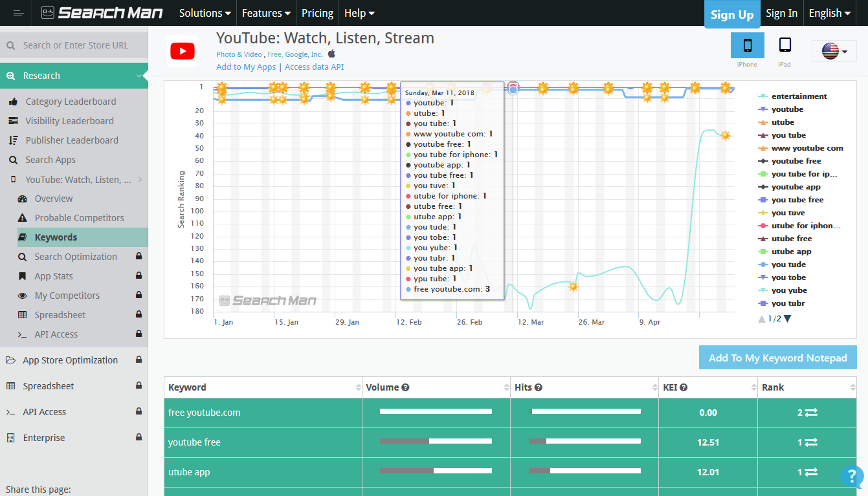Click rank swap icon for youtube free
Image resolution: width=868 pixels, height=496 pixels.
811,442
